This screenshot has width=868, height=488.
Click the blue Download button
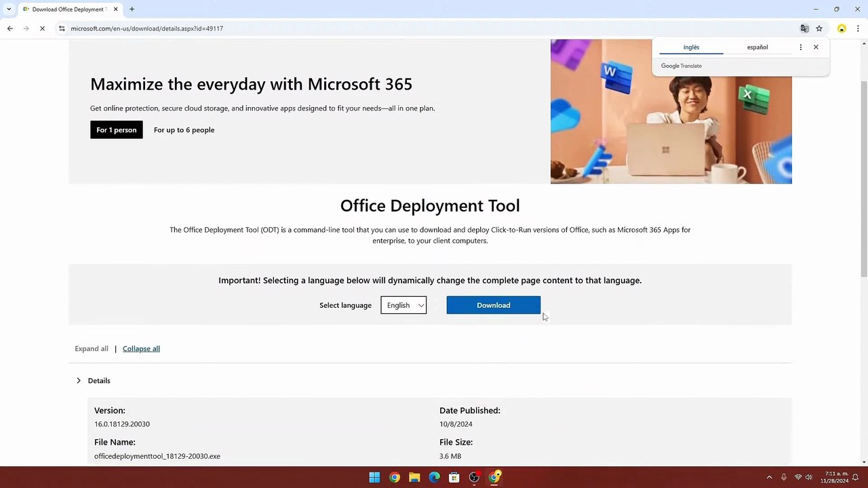[494, 305]
